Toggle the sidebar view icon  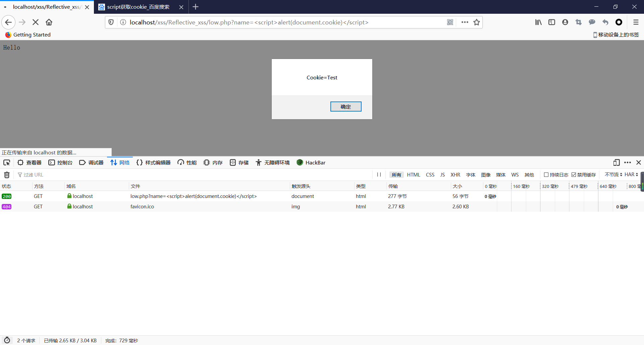coord(552,22)
